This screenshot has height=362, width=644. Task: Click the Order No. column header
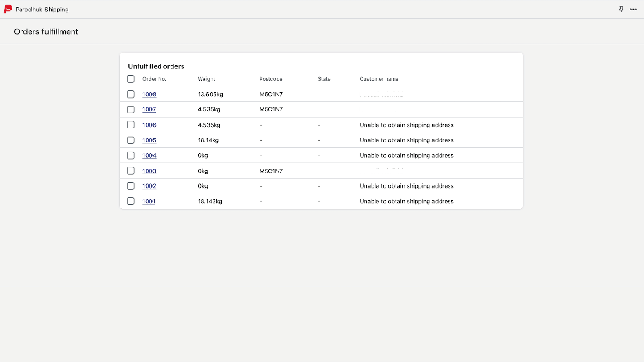tap(154, 79)
